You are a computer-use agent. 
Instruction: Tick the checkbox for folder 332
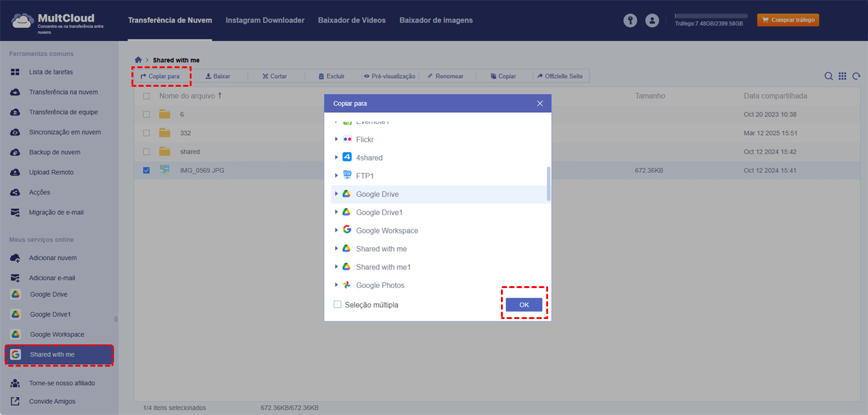[x=146, y=133]
